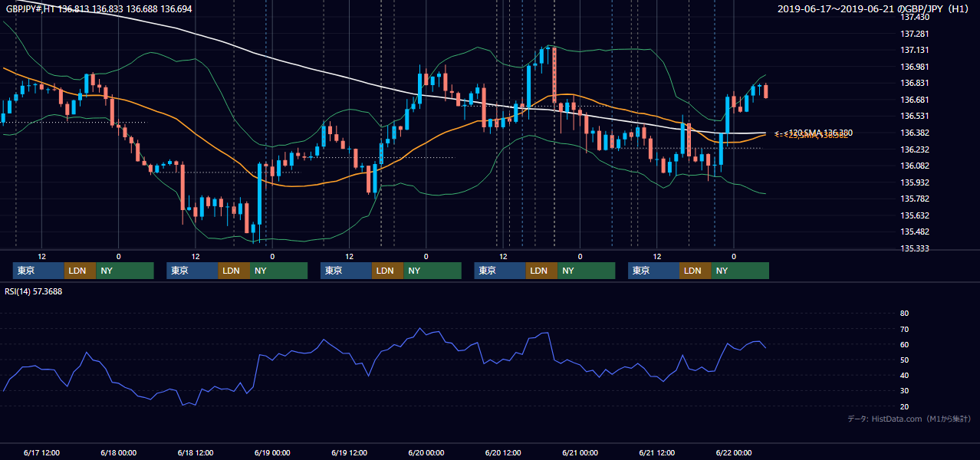980x460 pixels.
Task: Click the RSI(14) 57.3688 indicator label
Action: coord(34,291)
